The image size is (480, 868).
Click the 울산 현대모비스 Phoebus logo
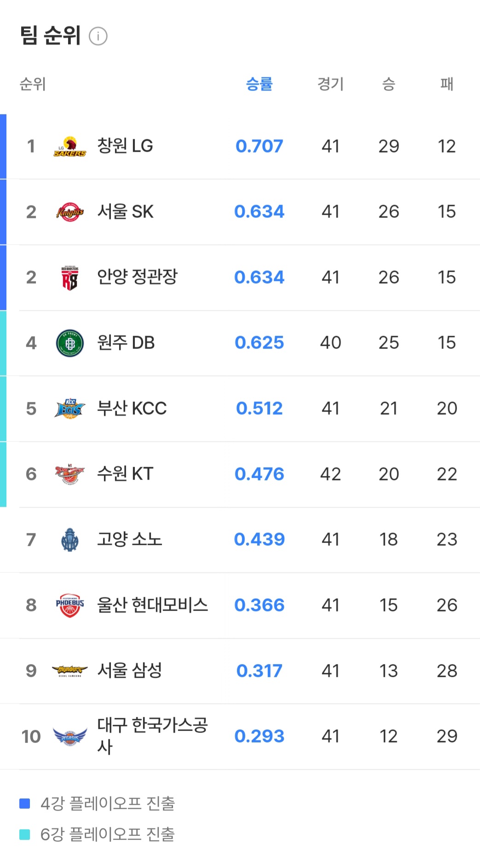[x=69, y=605]
